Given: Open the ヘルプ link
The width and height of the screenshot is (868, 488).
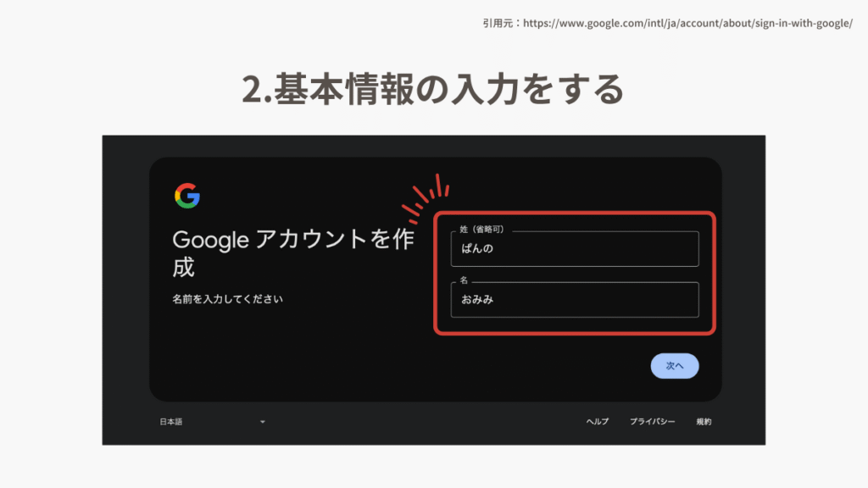Looking at the screenshot, I should 598,422.
